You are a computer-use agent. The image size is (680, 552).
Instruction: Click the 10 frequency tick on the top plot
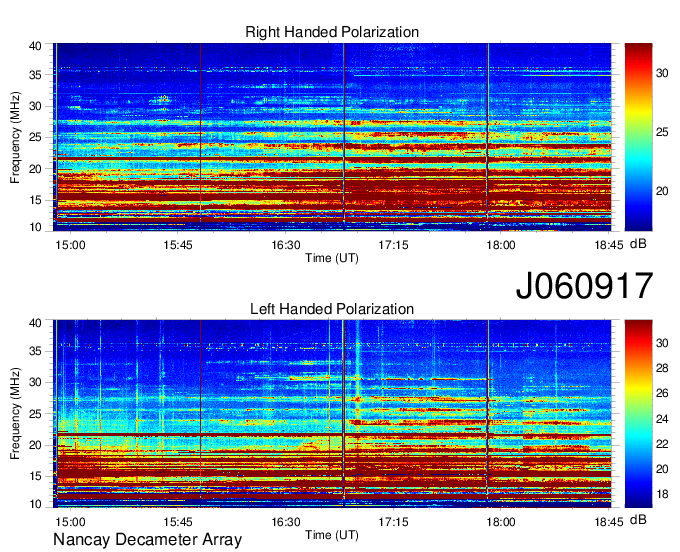point(35,227)
